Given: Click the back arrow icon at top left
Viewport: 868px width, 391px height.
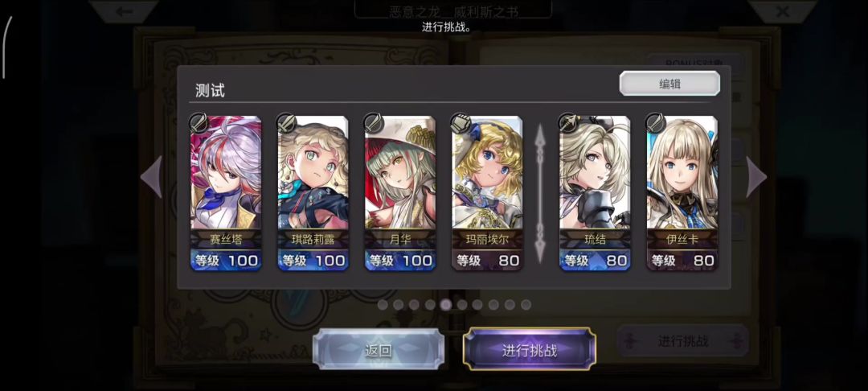Looking at the screenshot, I should click(x=125, y=11).
